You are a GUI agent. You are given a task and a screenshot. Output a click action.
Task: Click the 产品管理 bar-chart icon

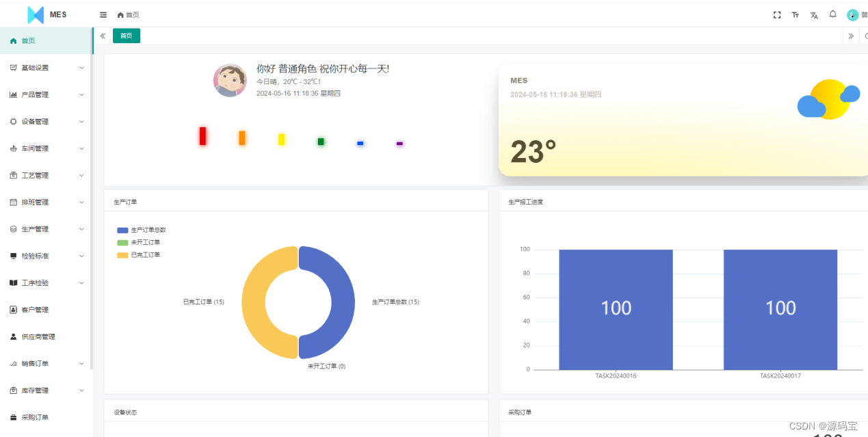pos(14,94)
